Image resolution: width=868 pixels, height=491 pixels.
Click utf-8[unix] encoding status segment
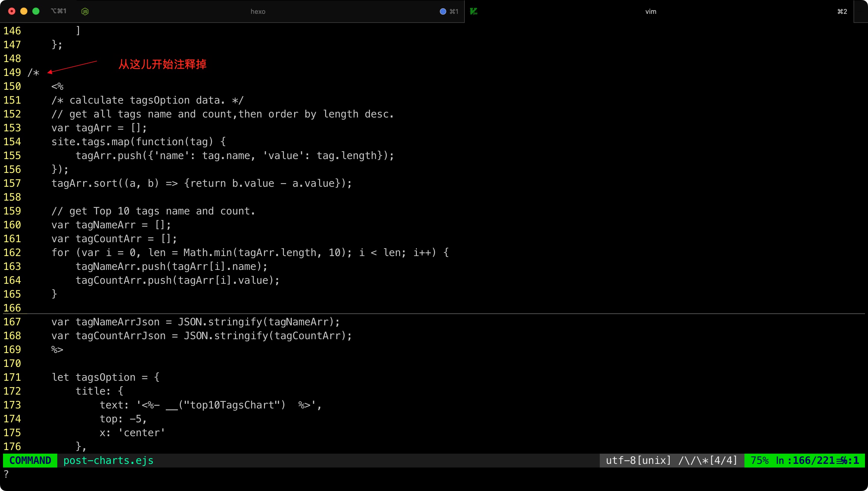point(638,460)
